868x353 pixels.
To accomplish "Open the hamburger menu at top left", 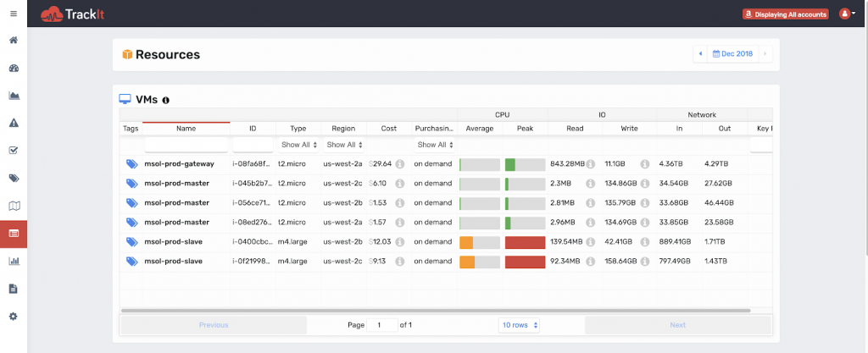I will point(13,14).
